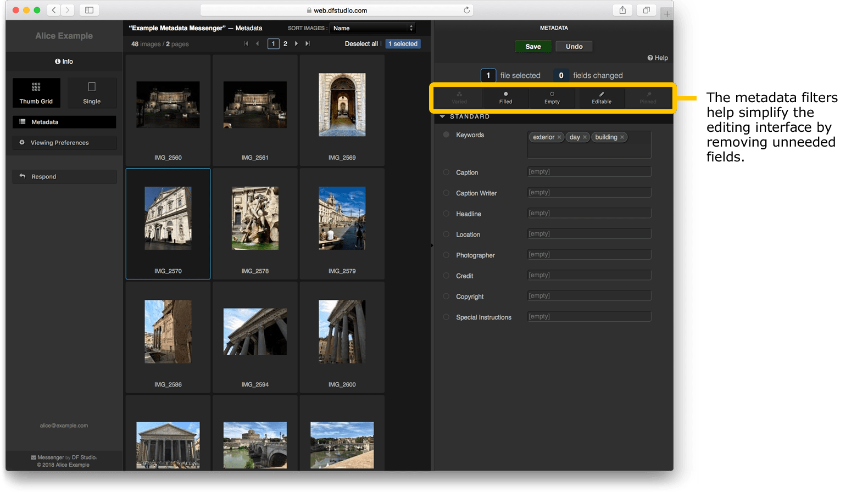Show Safari tab overview
Image resolution: width=868 pixels, height=492 pixels.
[646, 10]
